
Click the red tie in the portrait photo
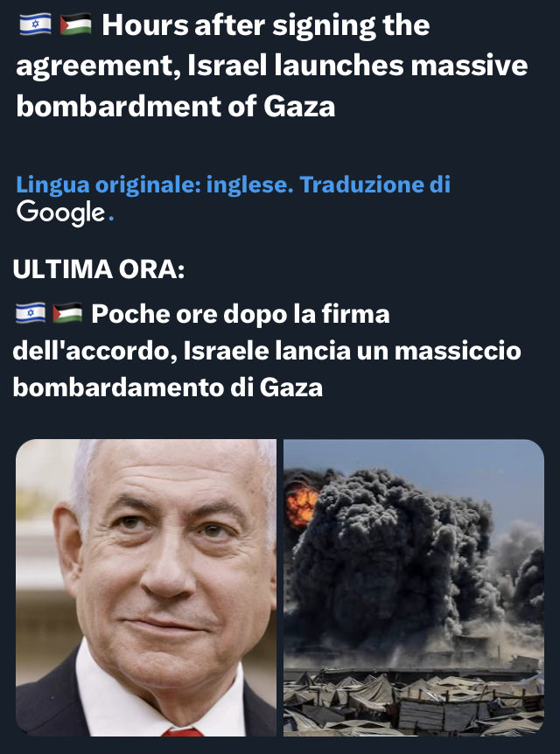point(182,732)
